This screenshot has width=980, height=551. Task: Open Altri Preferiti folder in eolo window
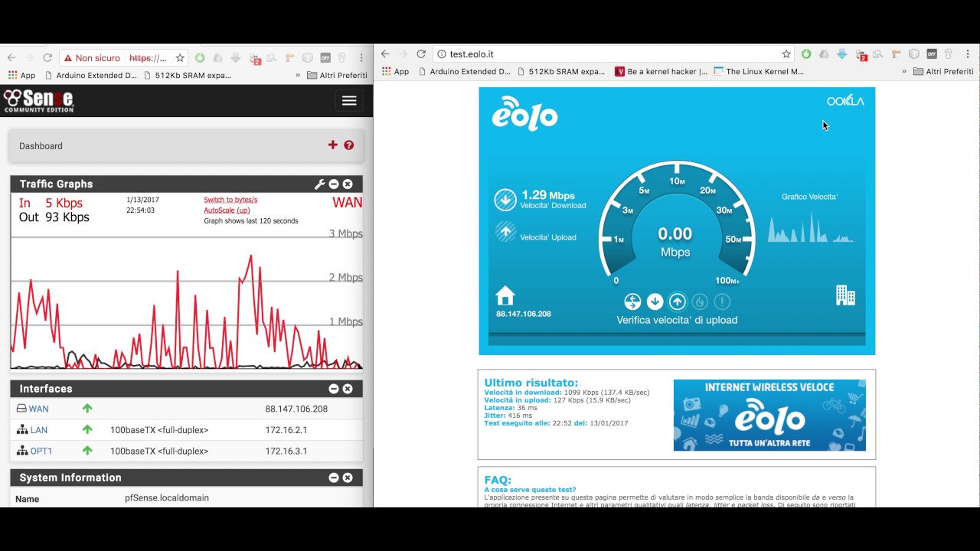coord(943,72)
